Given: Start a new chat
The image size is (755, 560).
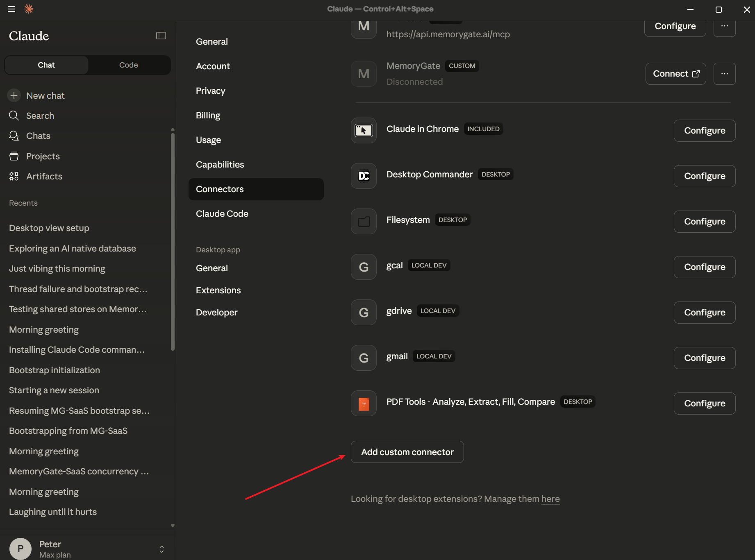Looking at the screenshot, I should 45,95.
